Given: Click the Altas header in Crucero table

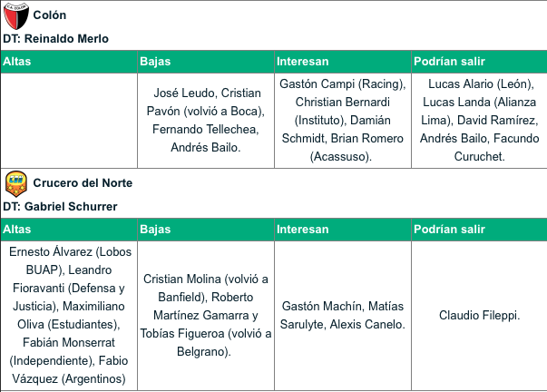Looking at the screenshot, I should (69, 230).
